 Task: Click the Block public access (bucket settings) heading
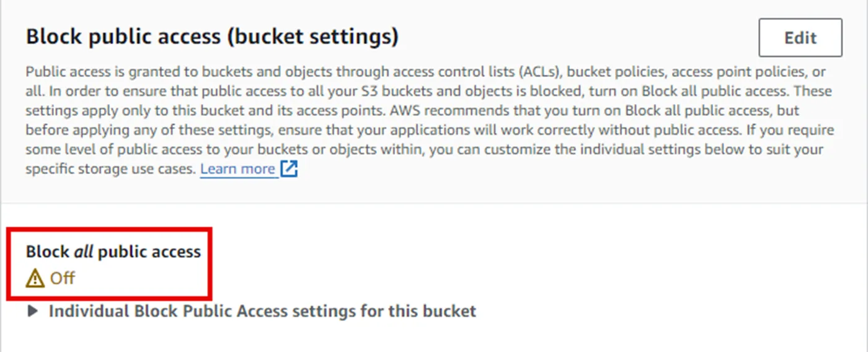212,37
